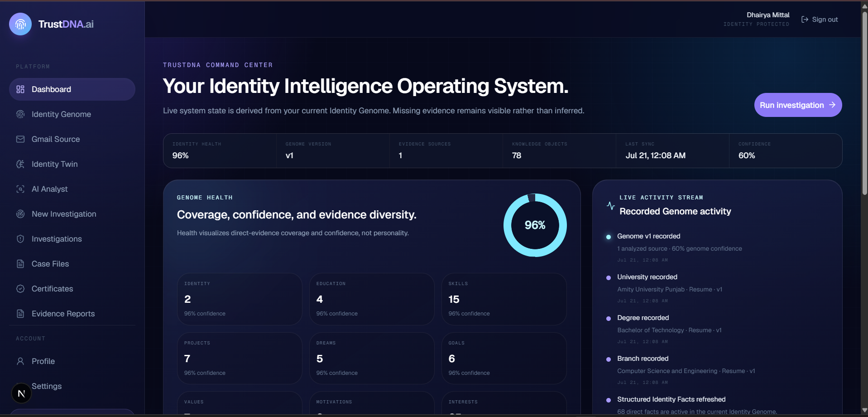Click the Run investigation button
Image resolution: width=868 pixels, height=417 pixels.
tap(798, 105)
